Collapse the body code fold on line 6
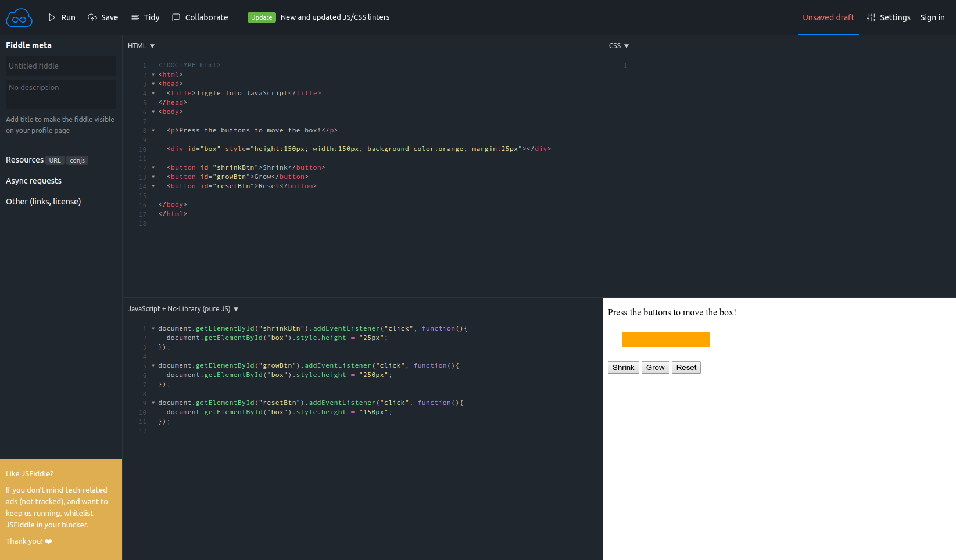 click(x=153, y=112)
